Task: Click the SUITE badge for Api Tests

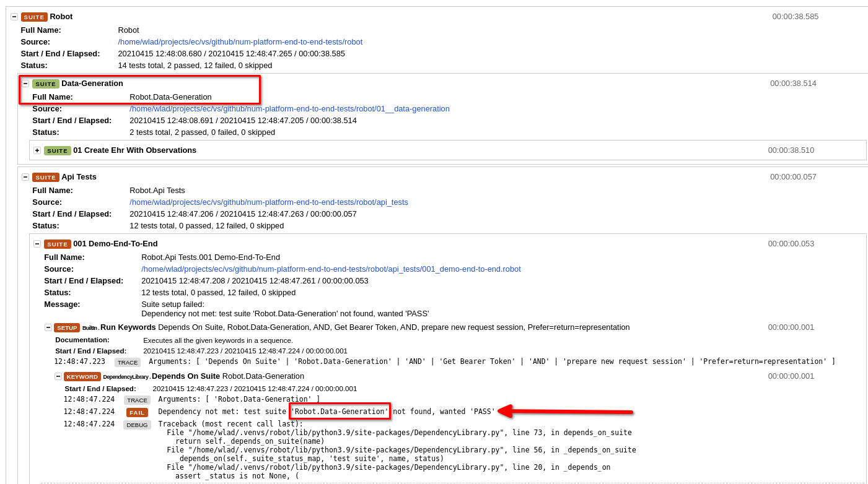Action: pos(46,176)
